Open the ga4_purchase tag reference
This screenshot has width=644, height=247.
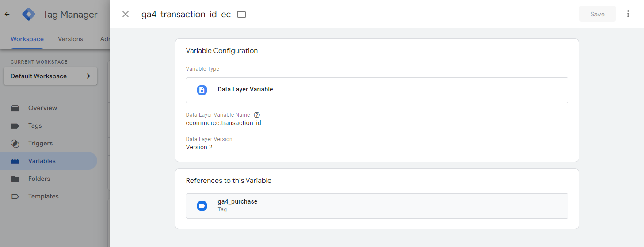tap(377, 205)
